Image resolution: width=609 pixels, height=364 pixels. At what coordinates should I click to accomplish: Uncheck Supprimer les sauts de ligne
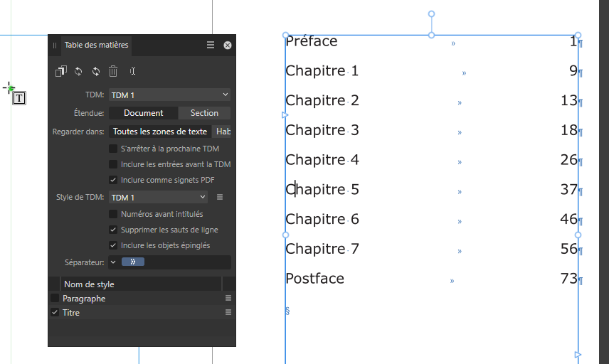click(x=113, y=230)
